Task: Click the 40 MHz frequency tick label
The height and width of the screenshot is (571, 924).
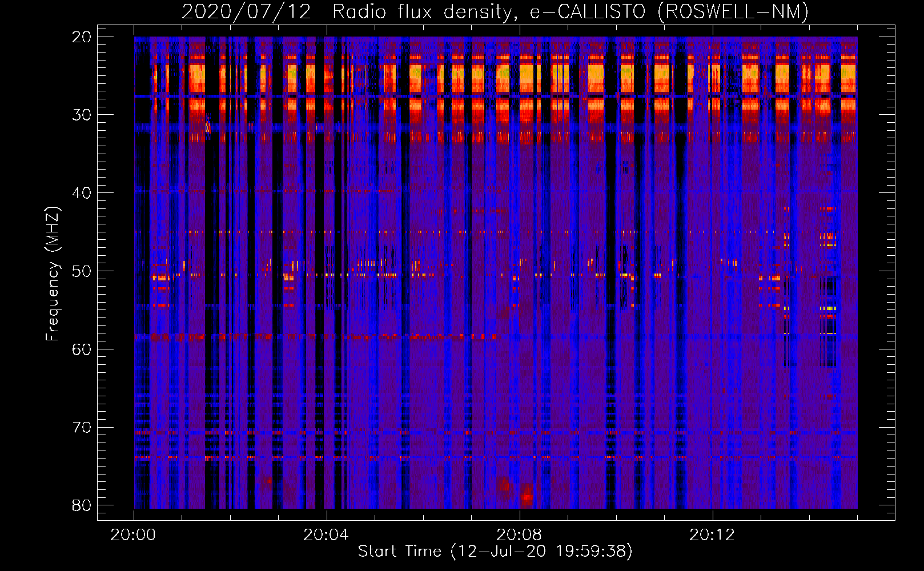Action: 82,193
